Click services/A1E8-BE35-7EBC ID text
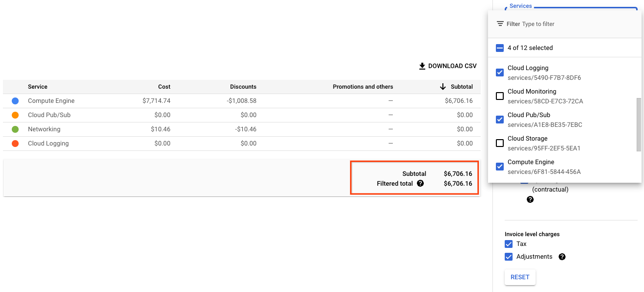 tap(545, 124)
